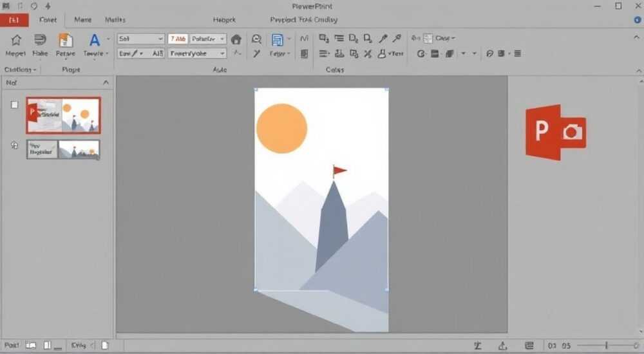Click the house outline icon above Meget
644x354 pixels.
[x=16, y=41]
